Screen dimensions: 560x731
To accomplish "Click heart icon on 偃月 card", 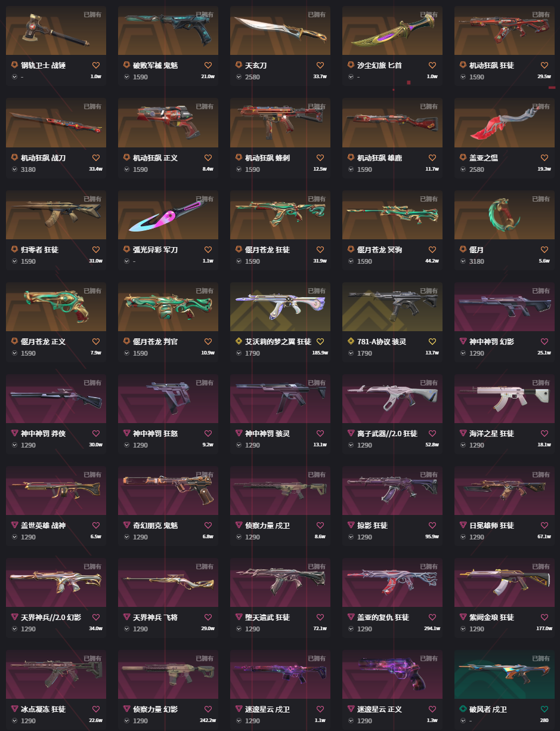I will coord(544,249).
